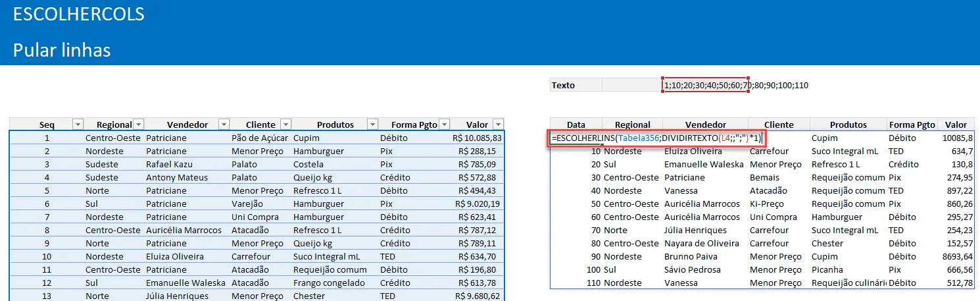Screen dimensions: 980x301
Task: Select the Rafael Kazu vendor cell
Action: [187, 165]
